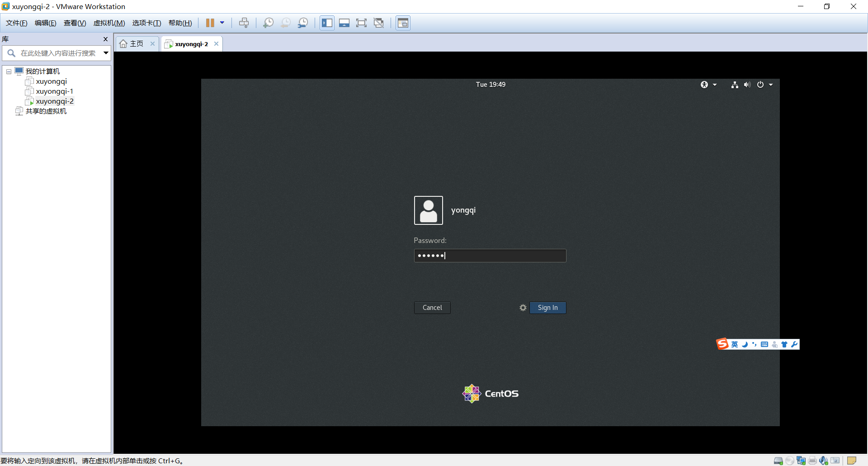Image resolution: width=868 pixels, height=466 pixels.
Task: Select the xuyongqi-2 tab
Action: [x=192, y=44]
